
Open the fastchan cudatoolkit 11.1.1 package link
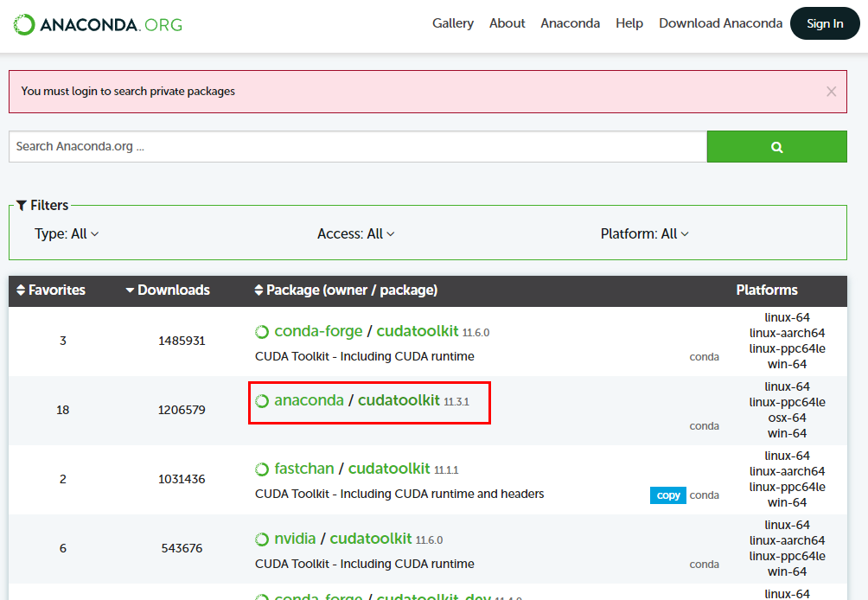point(389,469)
